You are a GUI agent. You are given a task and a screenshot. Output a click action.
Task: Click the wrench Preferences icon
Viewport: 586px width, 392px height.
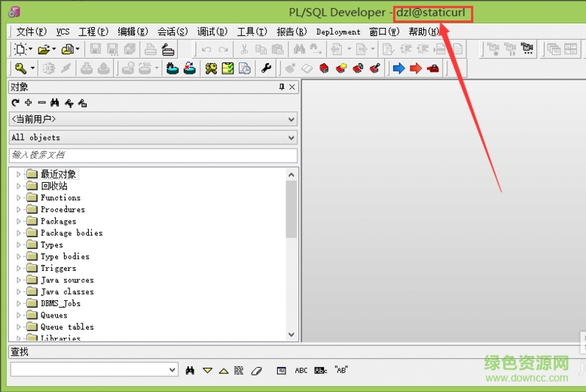coord(266,68)
